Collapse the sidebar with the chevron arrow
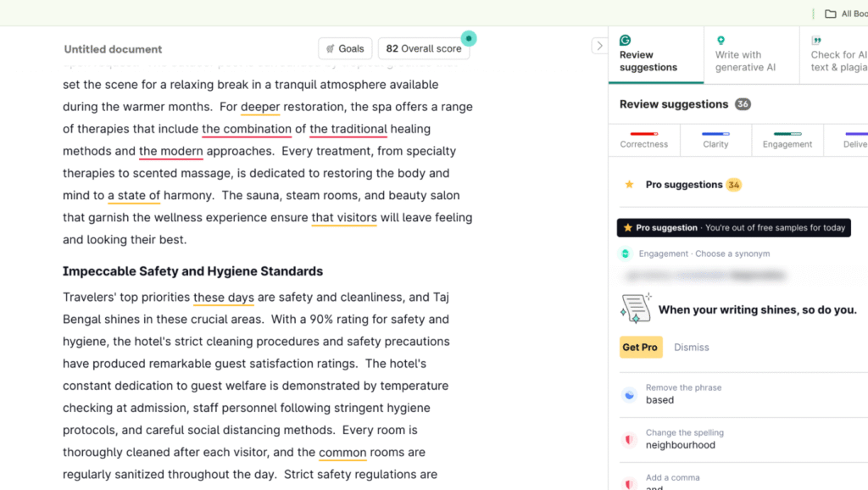 coord(599,46)
